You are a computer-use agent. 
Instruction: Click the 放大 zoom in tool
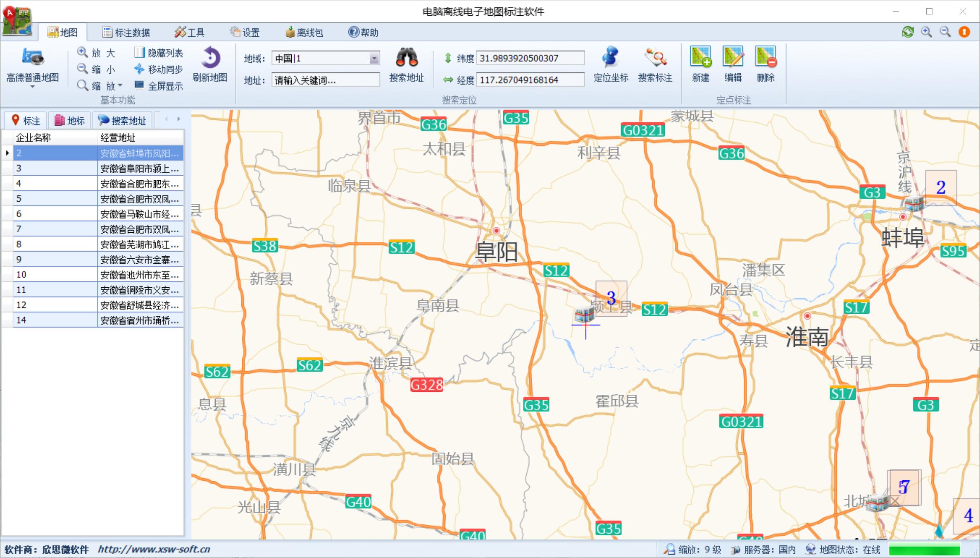(96, 52)
